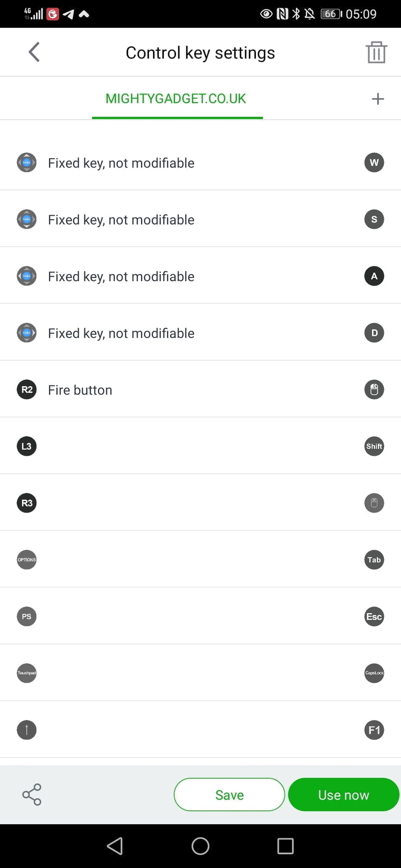This screenshot has width=401, height=868.
Task: Open the MIGHTYGADGET.CO.UK tab
Action: click(176, 99)
